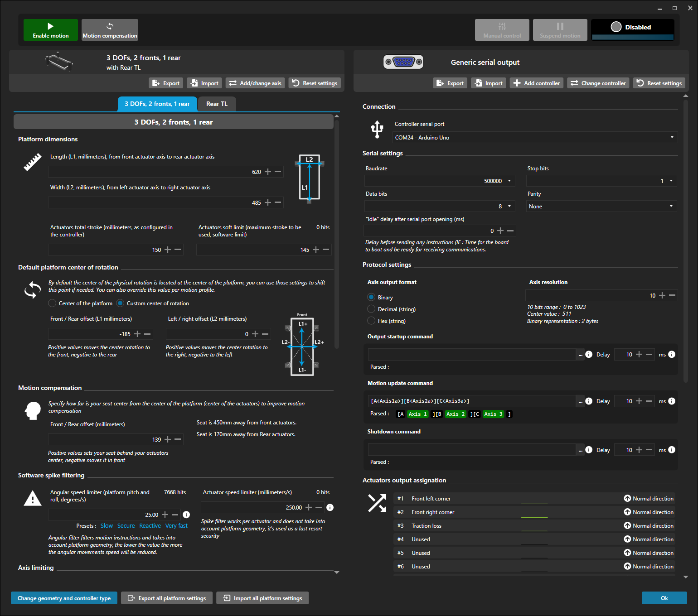Click info icon next to Motion update command
The image size is (698, 616).
point(589,401)
